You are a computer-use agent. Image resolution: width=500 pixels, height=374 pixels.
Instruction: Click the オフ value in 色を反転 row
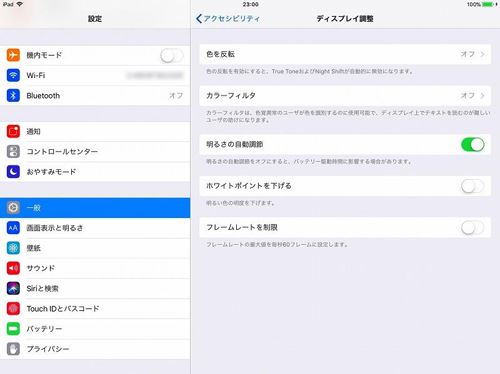point(467,54)
